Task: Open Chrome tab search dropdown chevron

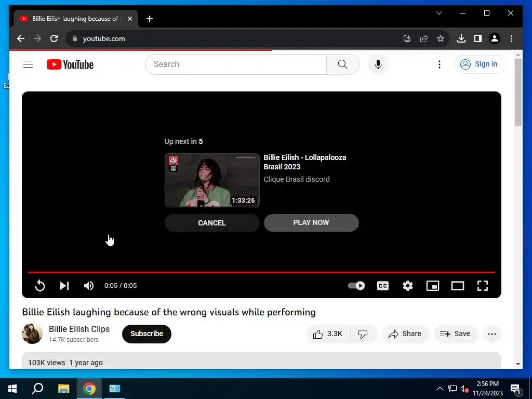Action: point(438,13)
